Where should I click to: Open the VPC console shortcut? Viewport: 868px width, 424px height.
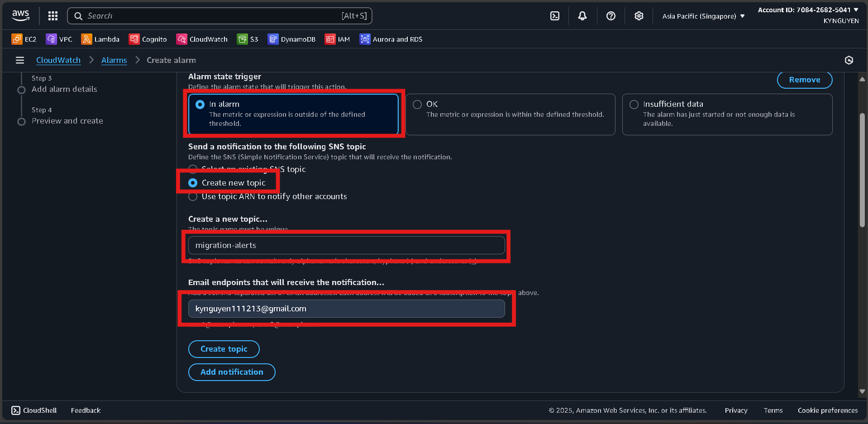(59, 39)
